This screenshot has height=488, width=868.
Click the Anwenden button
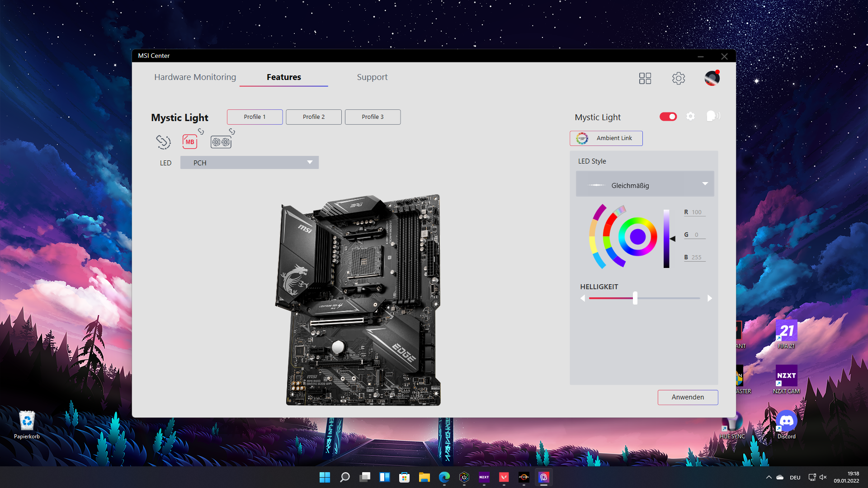coord(687,397)
